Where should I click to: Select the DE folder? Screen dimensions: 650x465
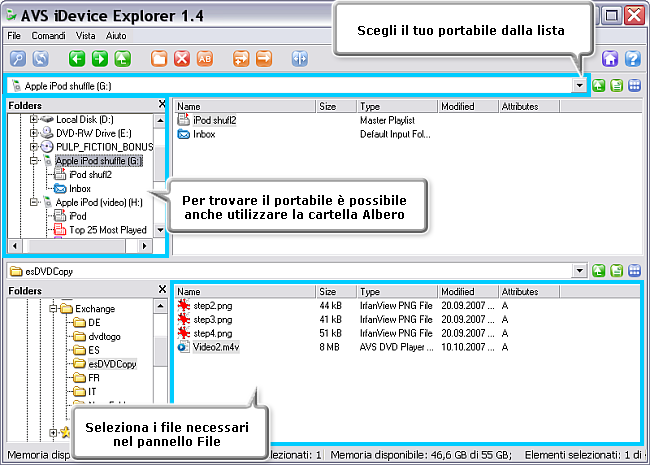click(94, 322)
